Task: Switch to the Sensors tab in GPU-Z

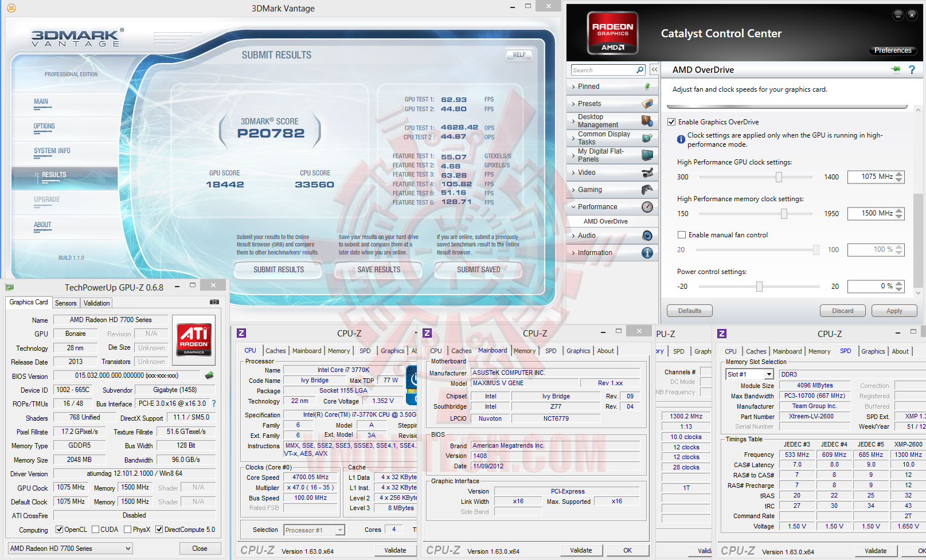Action: click(x=66, y=303)
